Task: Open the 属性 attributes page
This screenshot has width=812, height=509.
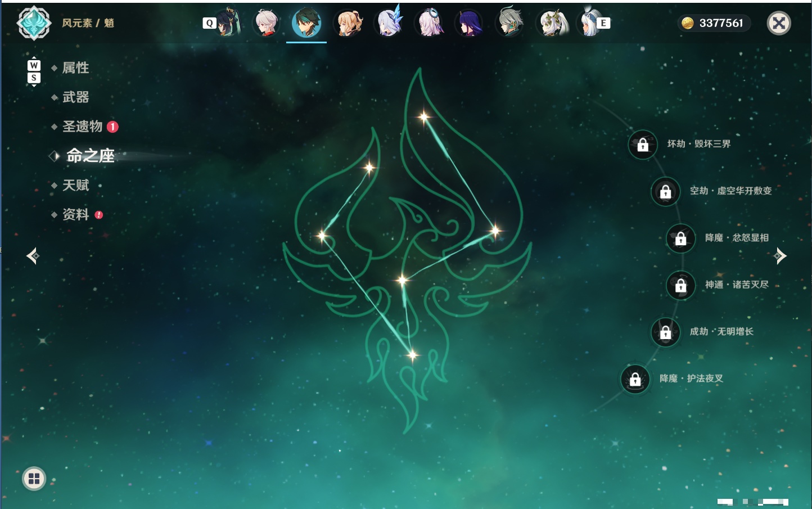Action: pos(75,68)
